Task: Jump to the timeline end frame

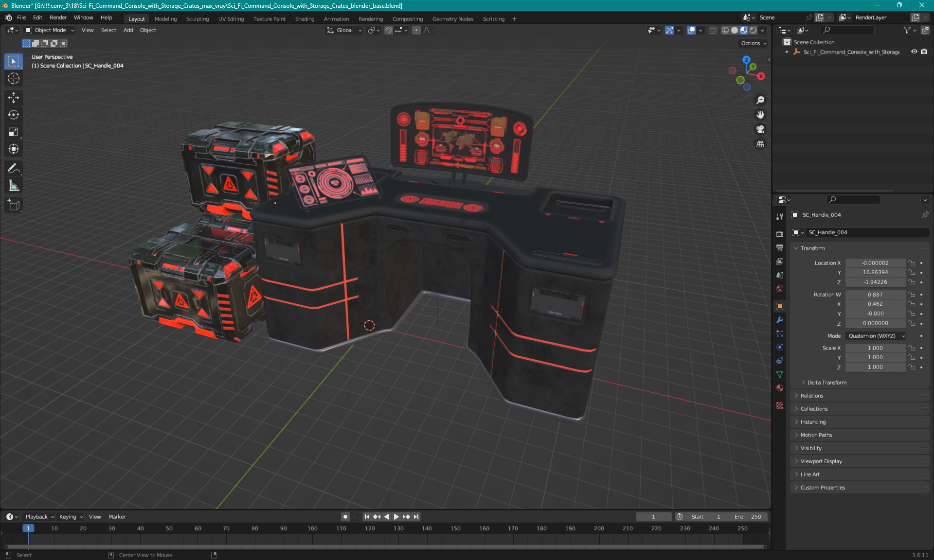Action: coord(416,517)
